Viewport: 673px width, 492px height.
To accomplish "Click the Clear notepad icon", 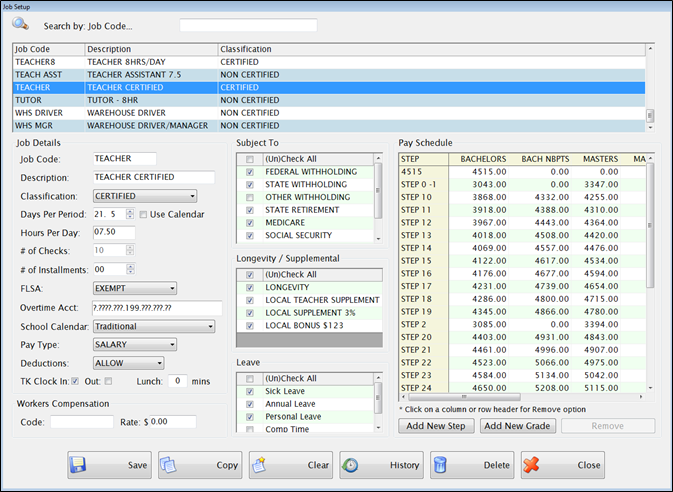I will tap(259, 465).
